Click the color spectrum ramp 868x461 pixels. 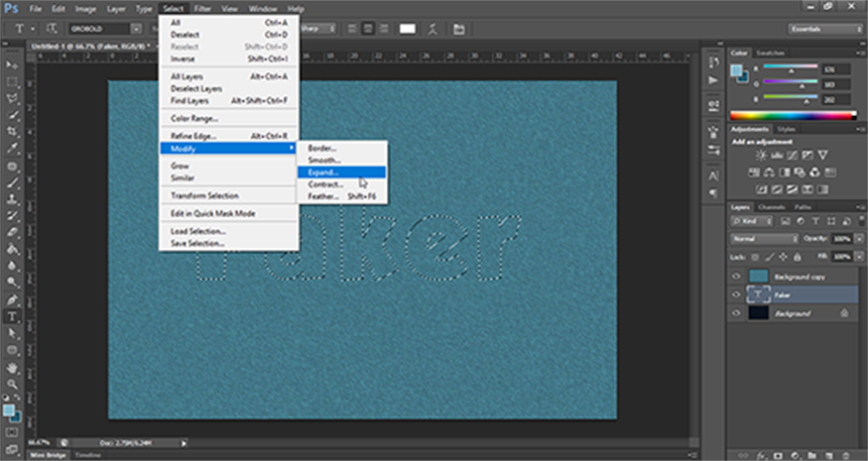[x=794, y=116]
